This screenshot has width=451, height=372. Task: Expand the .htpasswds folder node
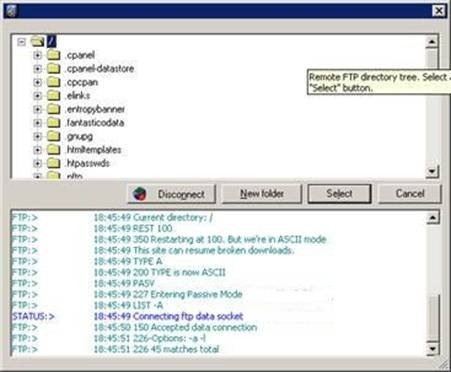37,163
